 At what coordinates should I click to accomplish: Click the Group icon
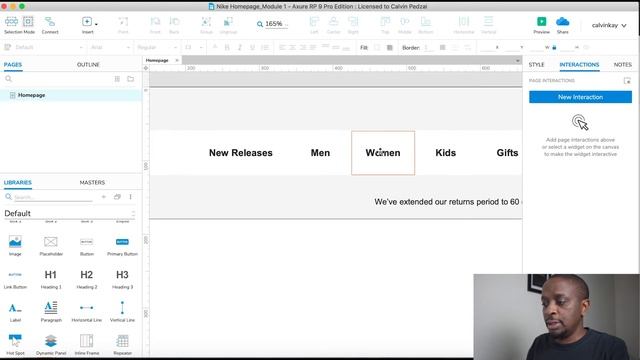[x=206, y=21]
